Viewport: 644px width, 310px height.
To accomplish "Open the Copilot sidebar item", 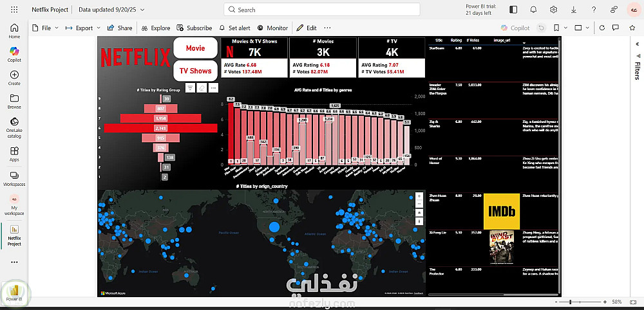I will click(14, 54).
